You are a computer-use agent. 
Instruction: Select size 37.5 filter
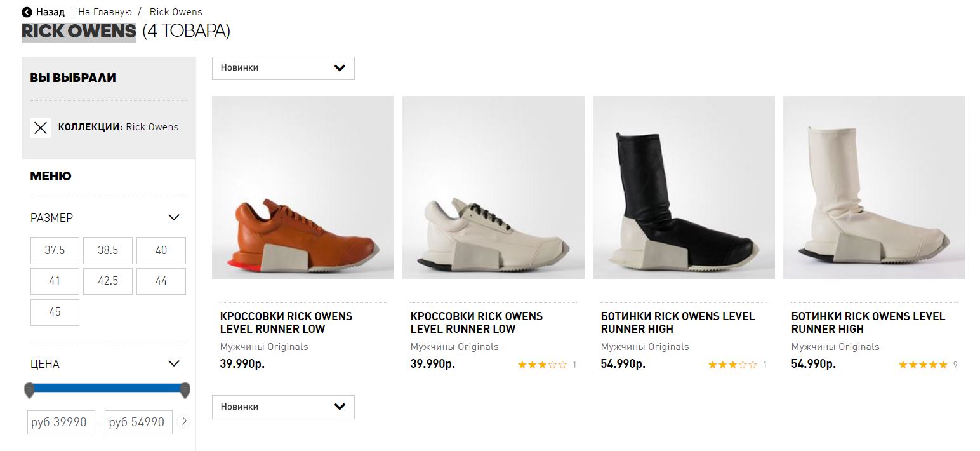tap(55, 250)
